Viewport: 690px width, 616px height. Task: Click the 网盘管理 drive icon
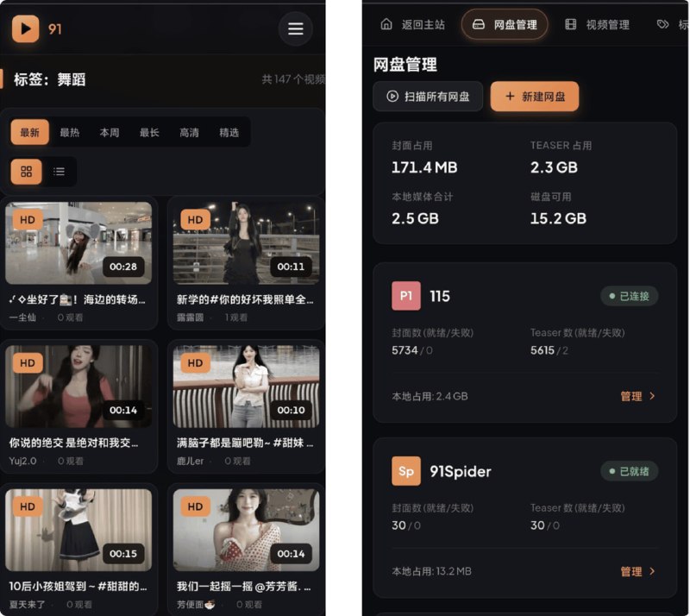click(x=479, y=24)
